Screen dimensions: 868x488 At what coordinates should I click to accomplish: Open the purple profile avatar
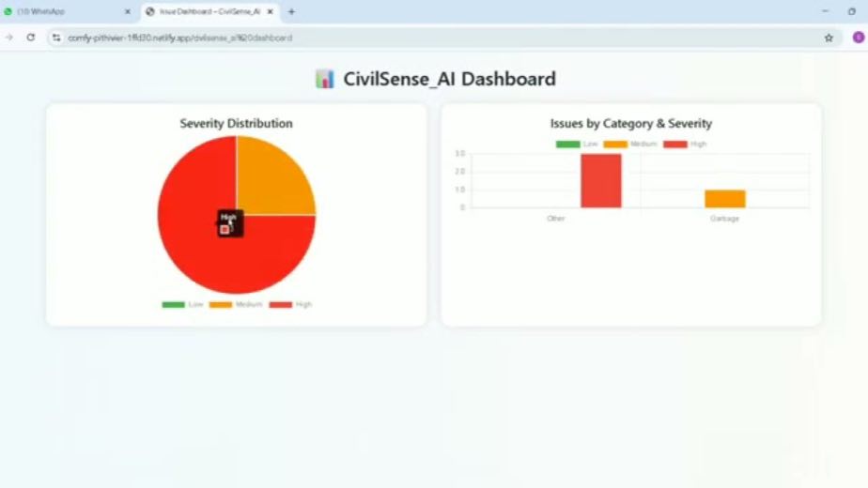tap(858, 38)
